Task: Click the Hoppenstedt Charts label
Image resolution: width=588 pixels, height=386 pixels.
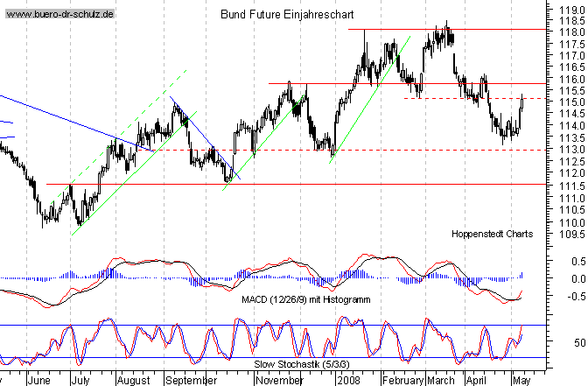Action: click(x=492, y=234)
